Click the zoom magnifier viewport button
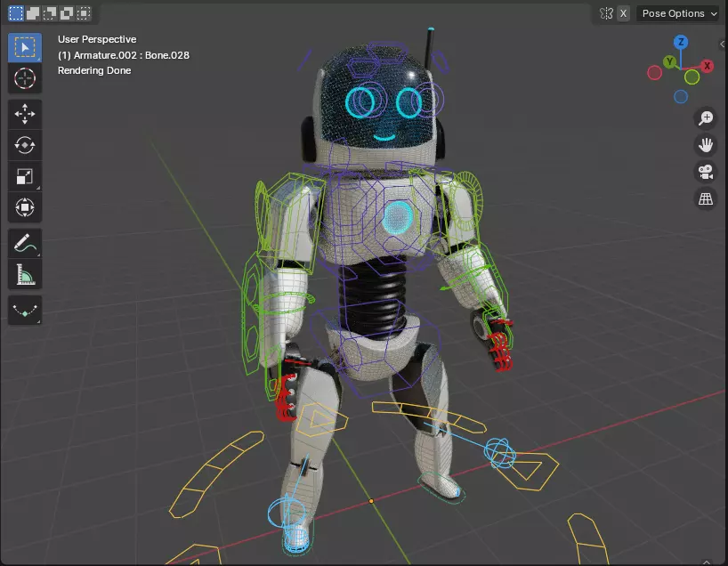This screenshot has width=728, height=566. point(706,118)
